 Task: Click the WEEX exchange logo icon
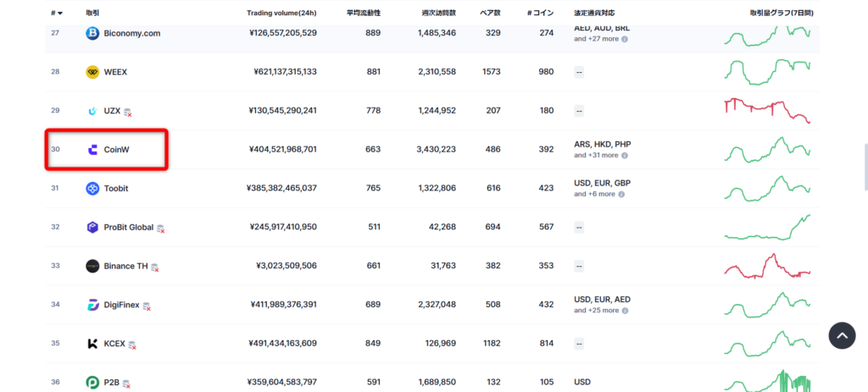point(92,72)
